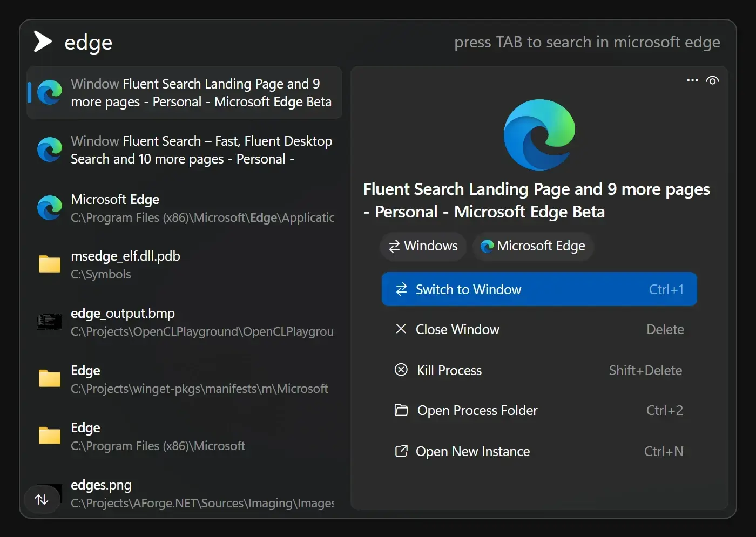
Task: Click the external-link icon beside Open New Instance
Action: (401, 451)
